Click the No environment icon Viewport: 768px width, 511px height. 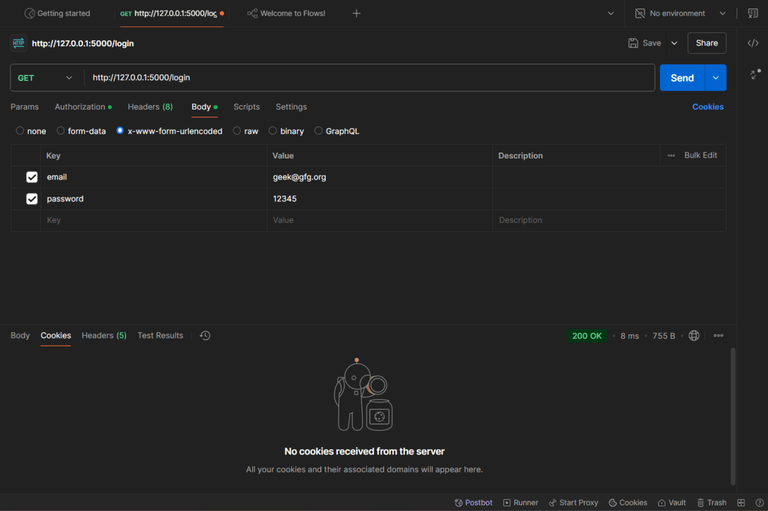click(x=640, y=13)
